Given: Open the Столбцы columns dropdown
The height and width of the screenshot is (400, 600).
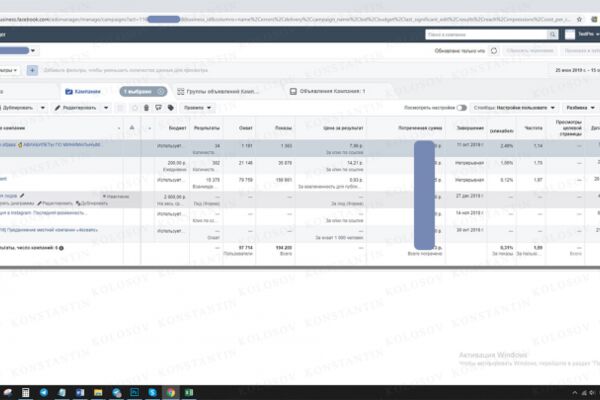Looking at the screenshot, I should (x=514, y=108).
